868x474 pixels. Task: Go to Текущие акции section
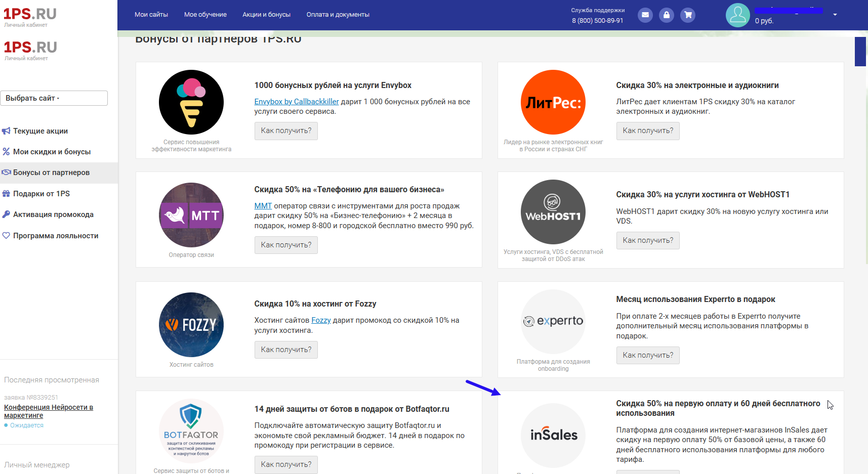pos(40,131)
